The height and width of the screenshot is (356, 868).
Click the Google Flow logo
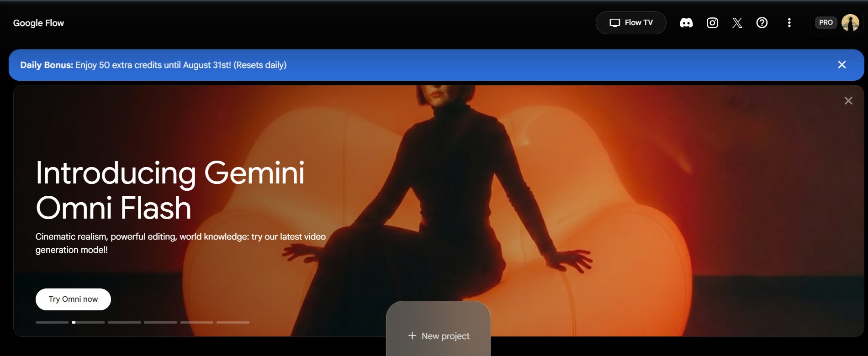pyautogui.click(x=38, y=23)
